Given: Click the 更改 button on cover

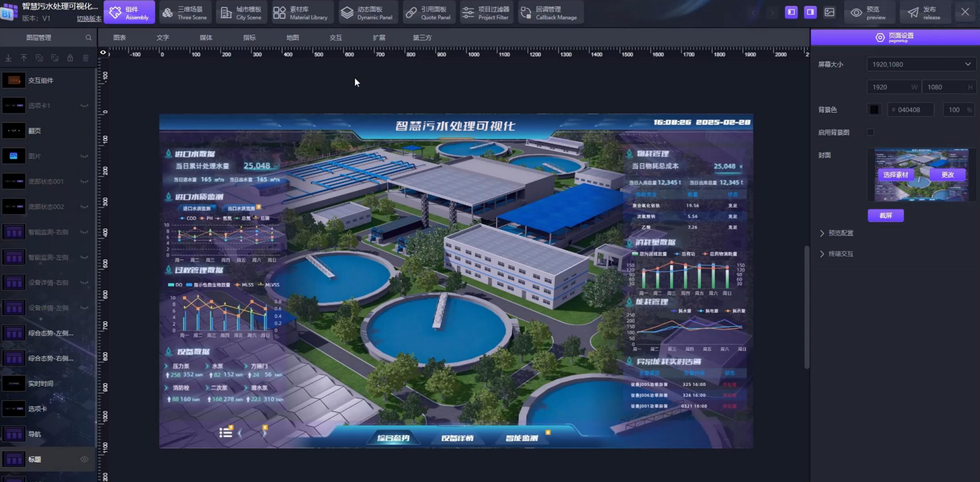Looking at the screenshot, I should click(948, 175).
